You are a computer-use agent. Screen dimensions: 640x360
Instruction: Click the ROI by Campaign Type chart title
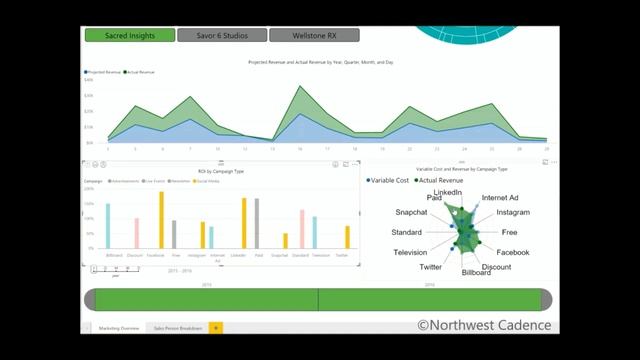pyautogui.click(x=221, y=171)
